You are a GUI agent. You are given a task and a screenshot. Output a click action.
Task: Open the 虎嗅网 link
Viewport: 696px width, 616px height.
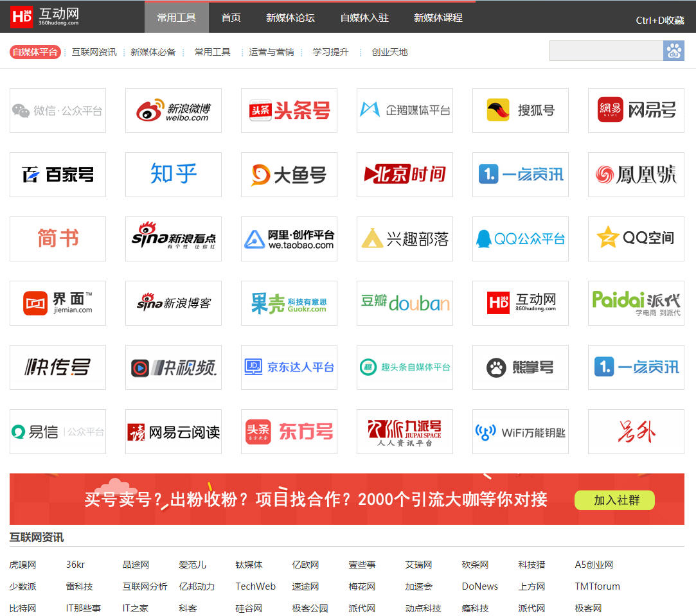point(22,565)
